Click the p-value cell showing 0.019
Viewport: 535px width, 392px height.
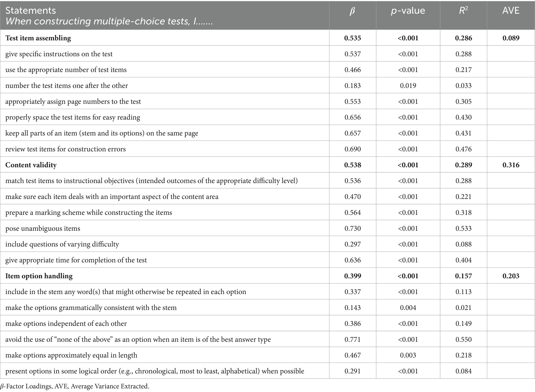tap(408, 86)
